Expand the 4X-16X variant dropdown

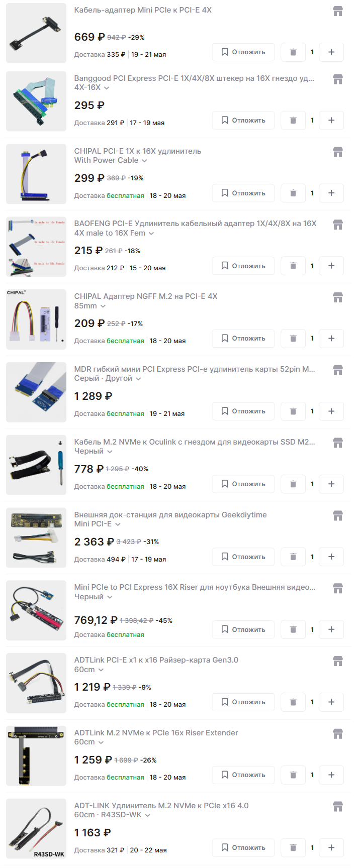coord(92,87)
